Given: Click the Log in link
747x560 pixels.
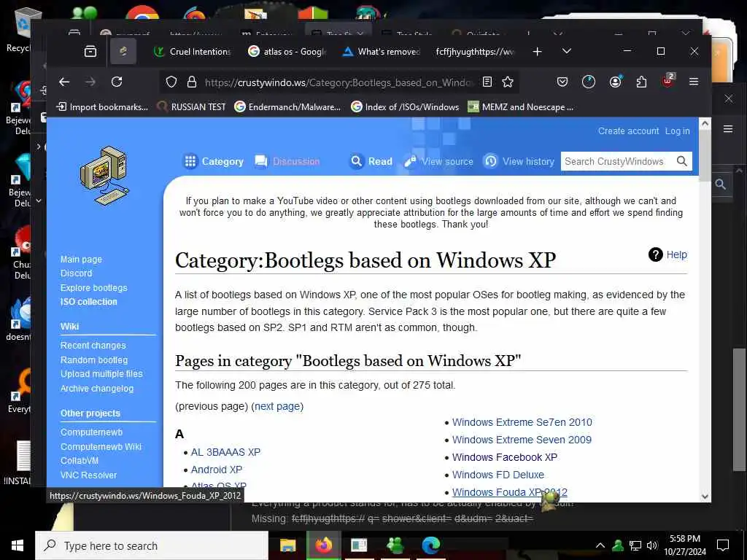Looking at the screenshot, I should [677, 131].
